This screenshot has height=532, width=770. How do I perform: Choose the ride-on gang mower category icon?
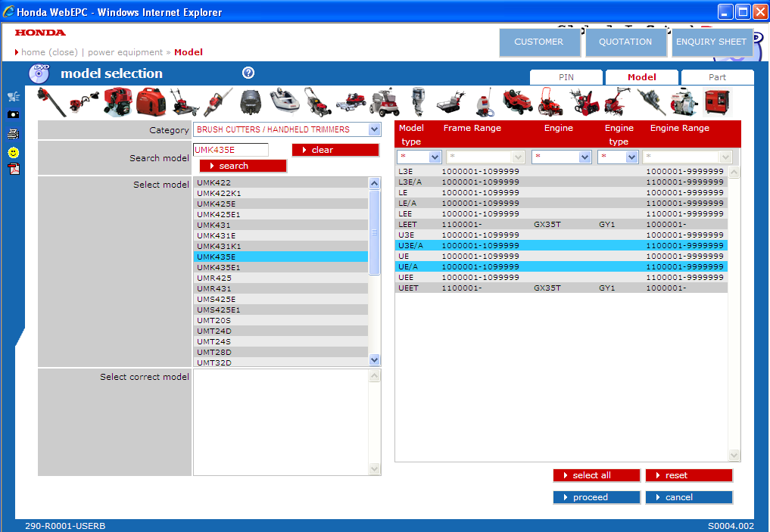(x=351, y=102)
